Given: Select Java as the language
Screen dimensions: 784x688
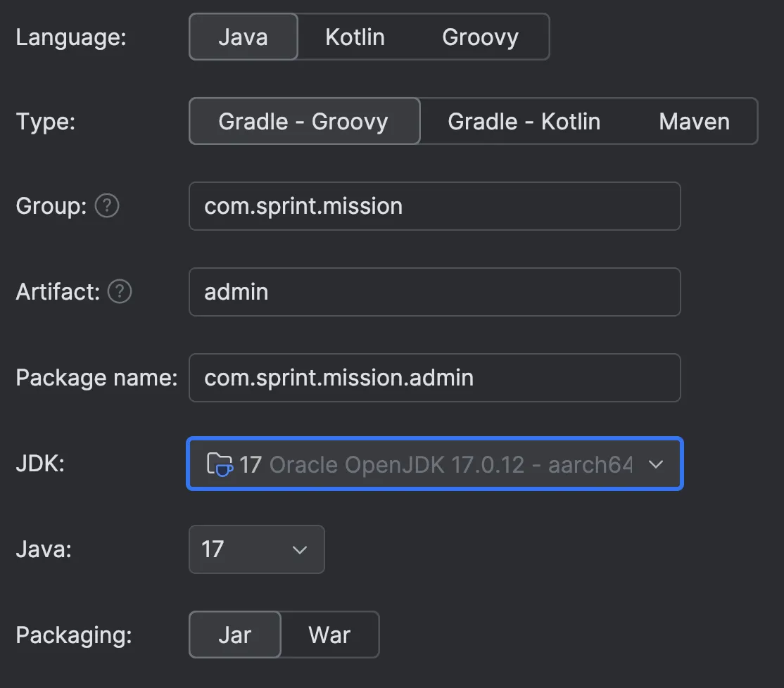Looking at the screenshot, I should point(243,37).
